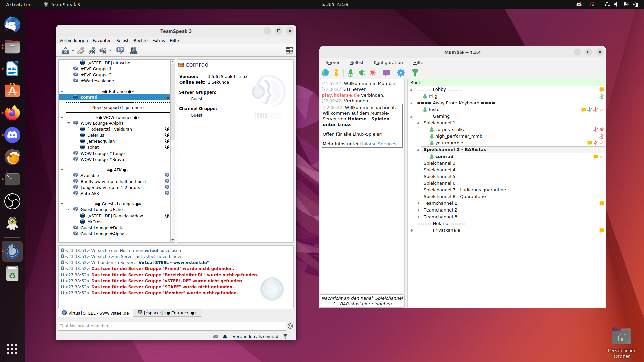
Task: Mute microphone in TeamSpeak toolbar
Action: (92, 50)
